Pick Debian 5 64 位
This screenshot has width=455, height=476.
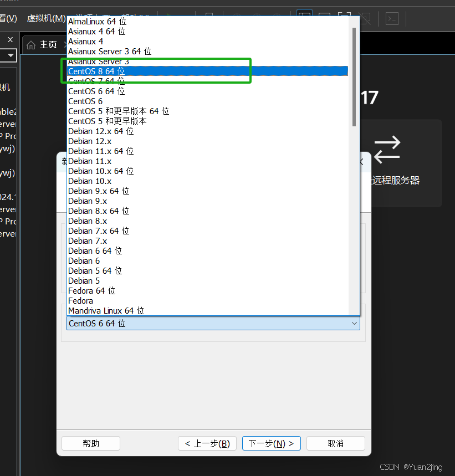click(208, 271)
